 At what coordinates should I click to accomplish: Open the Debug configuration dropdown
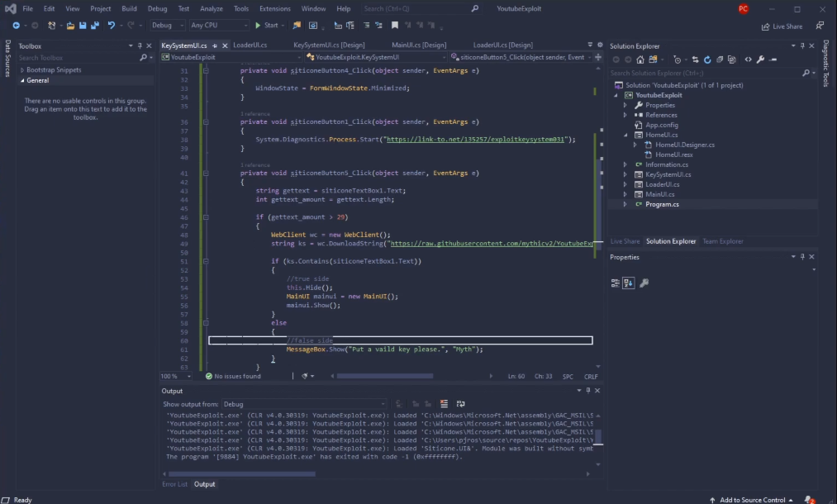(167, 26)
